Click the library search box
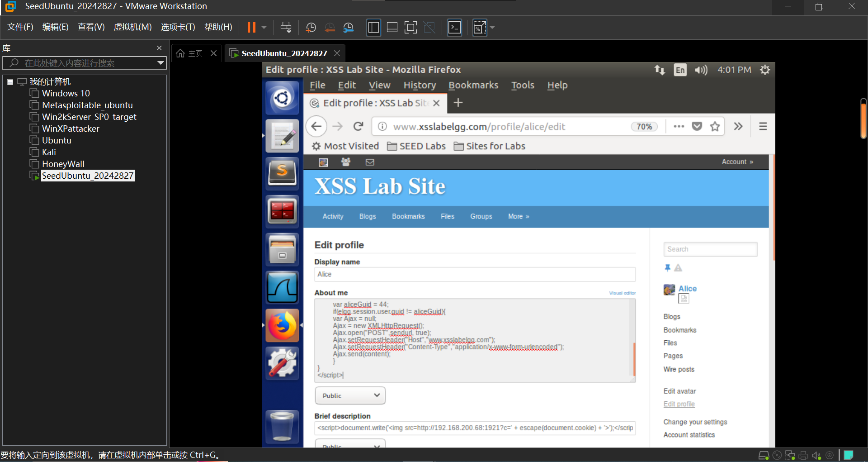Screen dimensions: 868x462 [x=85, y=63]
